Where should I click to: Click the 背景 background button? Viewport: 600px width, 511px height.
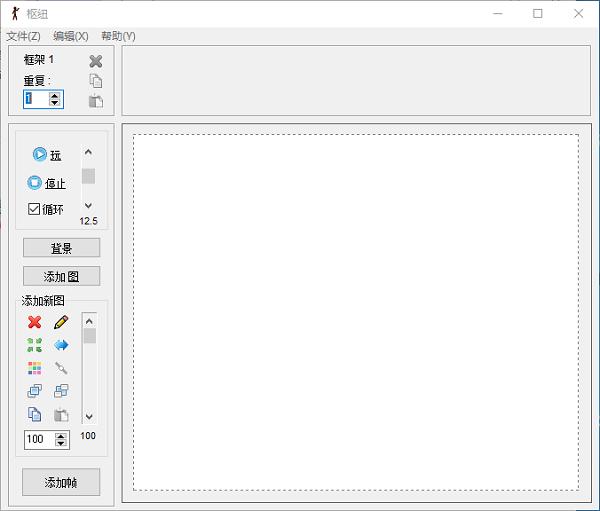61,248
